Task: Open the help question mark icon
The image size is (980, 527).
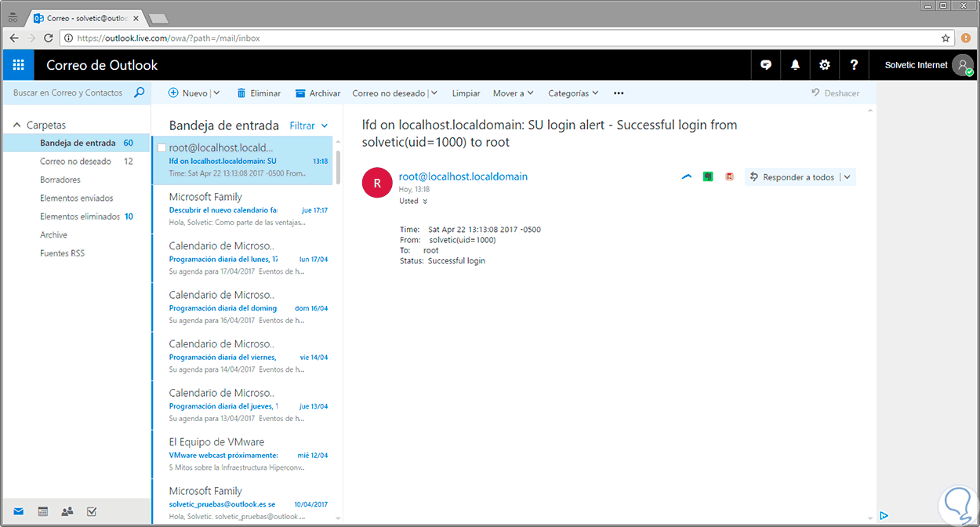Action: pyautogui.click(x=854, y=65)
